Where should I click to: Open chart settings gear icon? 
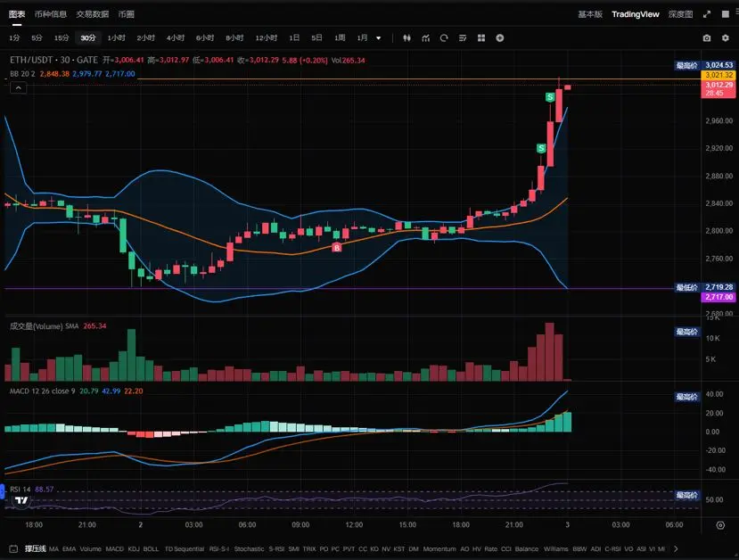tap(726, 38)
